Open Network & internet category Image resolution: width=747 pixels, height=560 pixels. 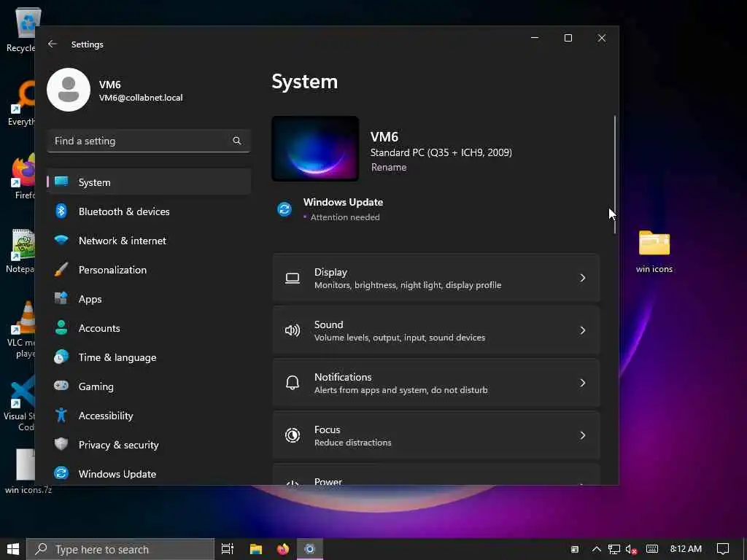[123, 241]
